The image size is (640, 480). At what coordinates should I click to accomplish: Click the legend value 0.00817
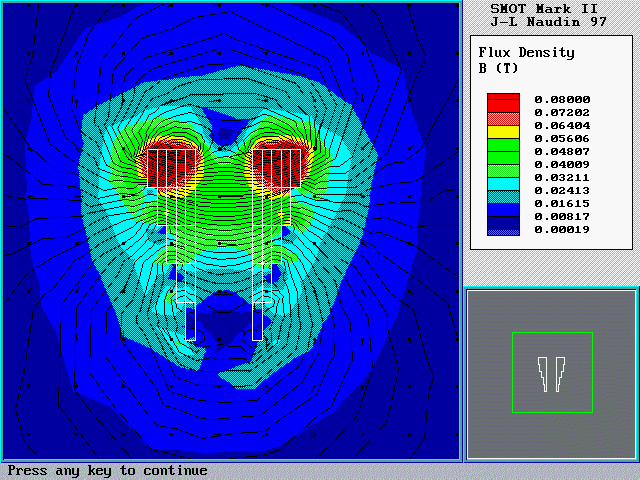(562, 217)
